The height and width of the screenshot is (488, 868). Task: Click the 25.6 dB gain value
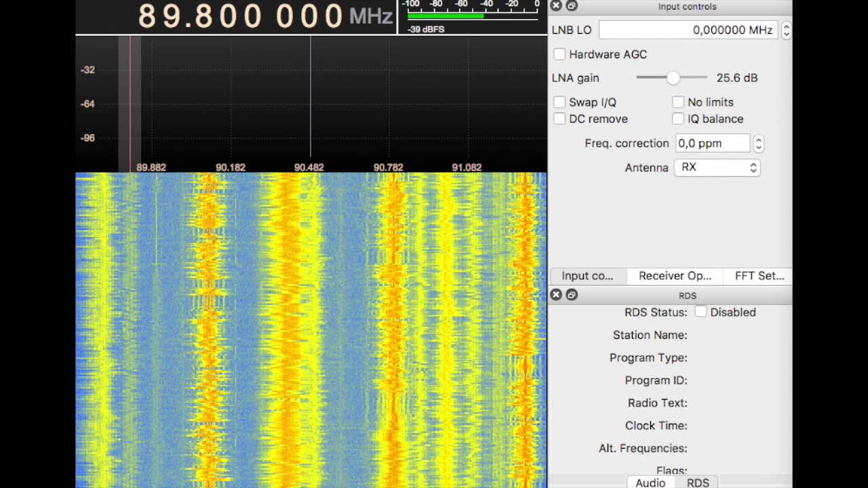736,78
